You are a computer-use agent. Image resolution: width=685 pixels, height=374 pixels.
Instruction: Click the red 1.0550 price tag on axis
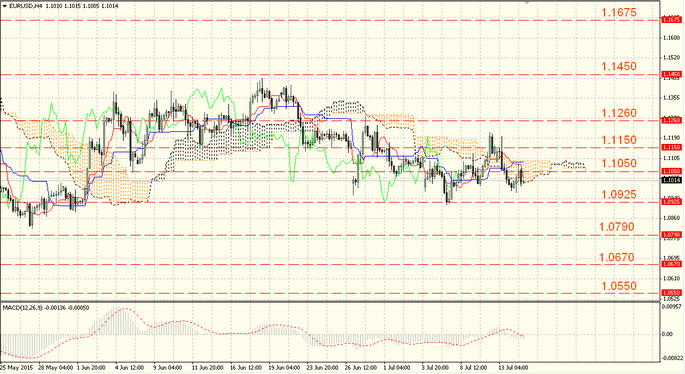pos(672,293)
